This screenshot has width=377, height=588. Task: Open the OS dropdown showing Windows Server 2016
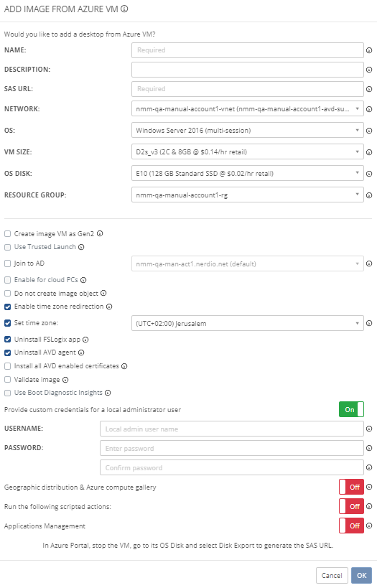click(248, 131)
